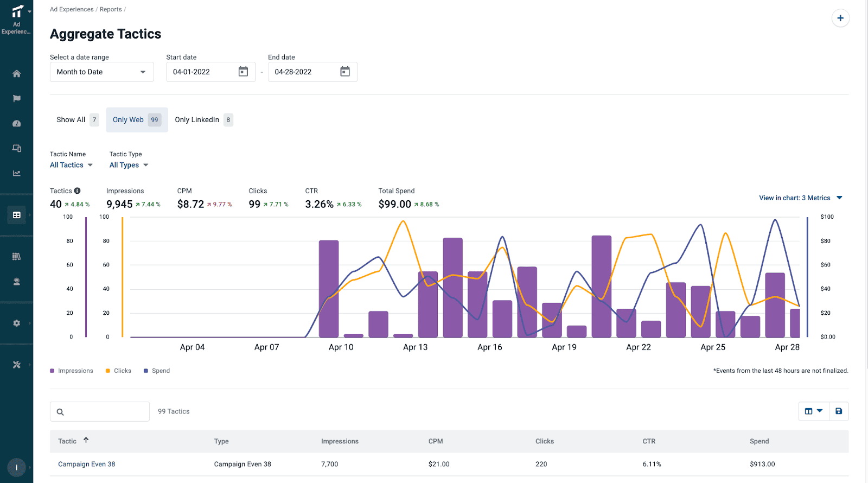Open the flag icon in sidebar
Image resolution: width=868 pixels, height=483 pixels.
click(16, 99)
